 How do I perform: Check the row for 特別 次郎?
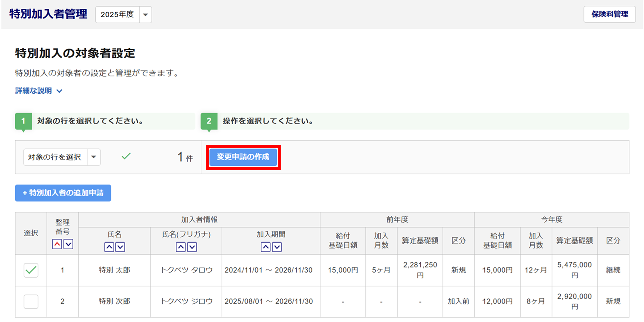31,302
